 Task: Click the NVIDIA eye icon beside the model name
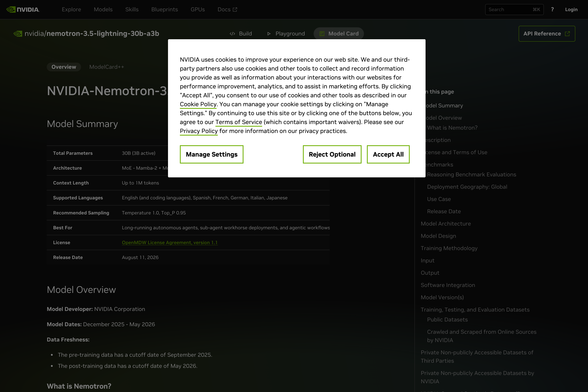click(18, 33)
